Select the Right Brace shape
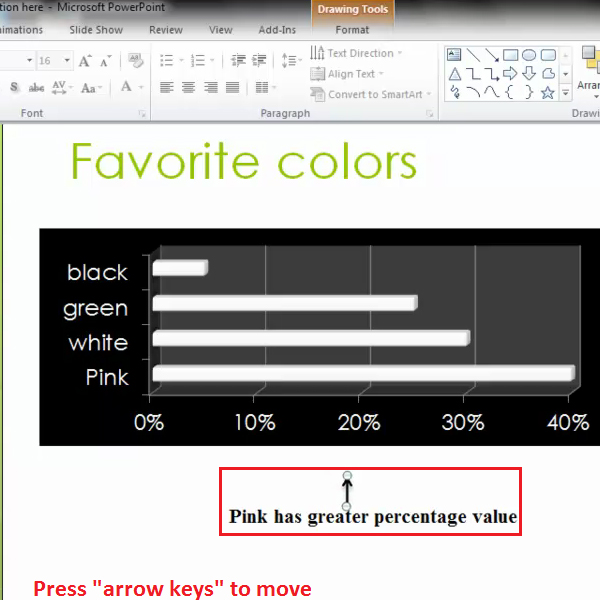 (x=529, y=92)
